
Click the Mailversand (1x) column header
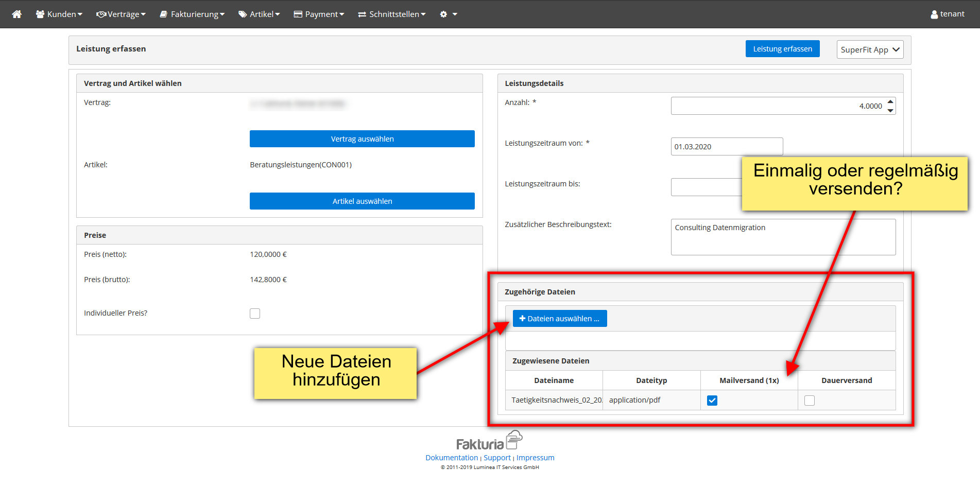[x=749, y=380]
